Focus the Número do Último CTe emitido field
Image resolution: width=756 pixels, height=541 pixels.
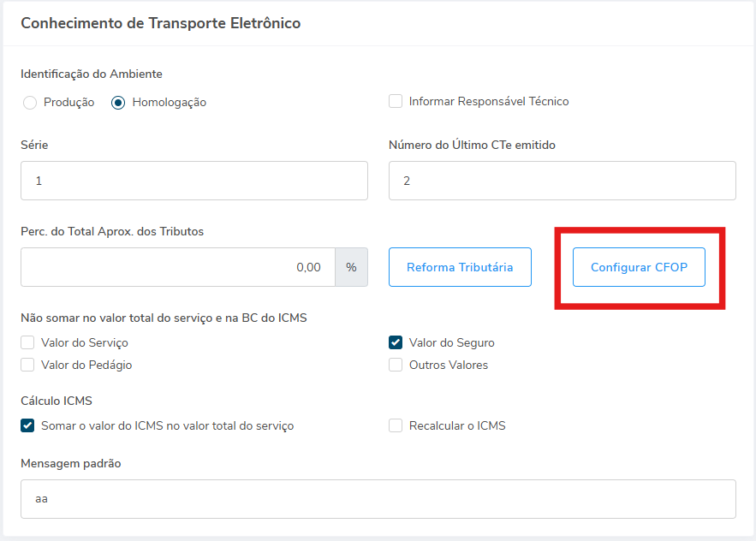click(x=562, y=181)
